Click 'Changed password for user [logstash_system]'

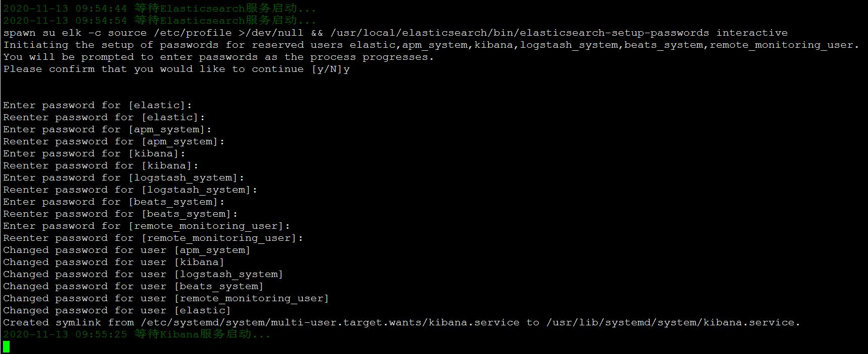(x=143, y=274)
